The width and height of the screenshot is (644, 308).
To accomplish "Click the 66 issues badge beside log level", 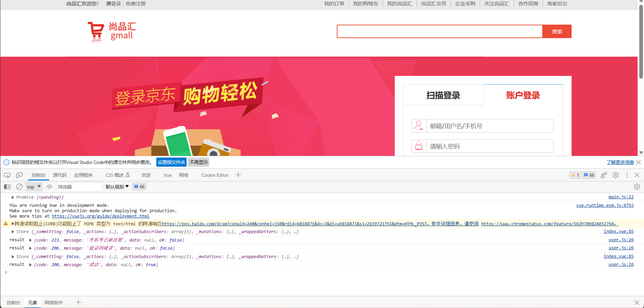I will click(x=139, y=187).
